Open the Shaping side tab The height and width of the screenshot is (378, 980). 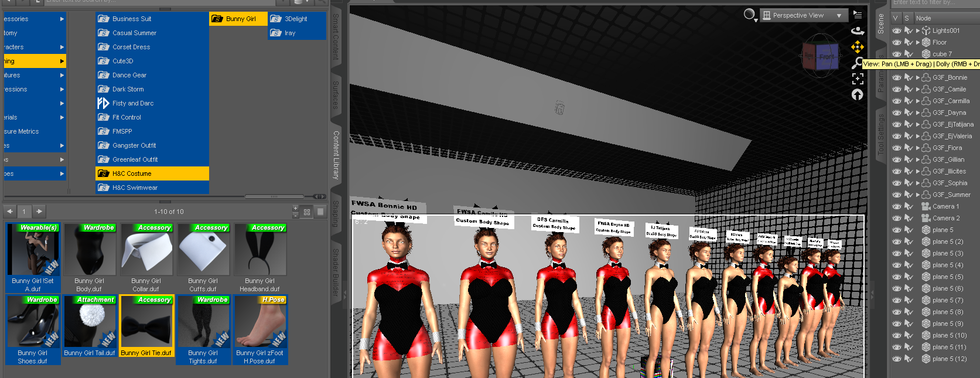[336, 213]
